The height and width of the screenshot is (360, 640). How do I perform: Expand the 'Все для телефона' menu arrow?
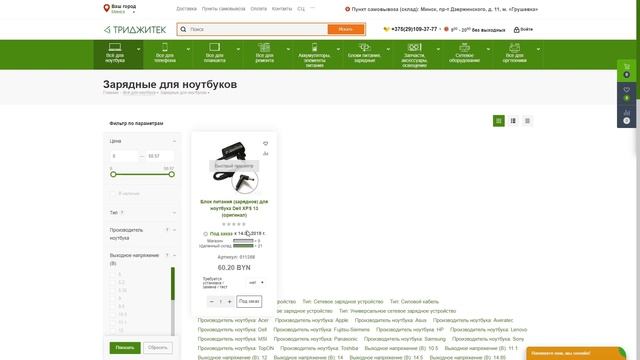point(188,49)
